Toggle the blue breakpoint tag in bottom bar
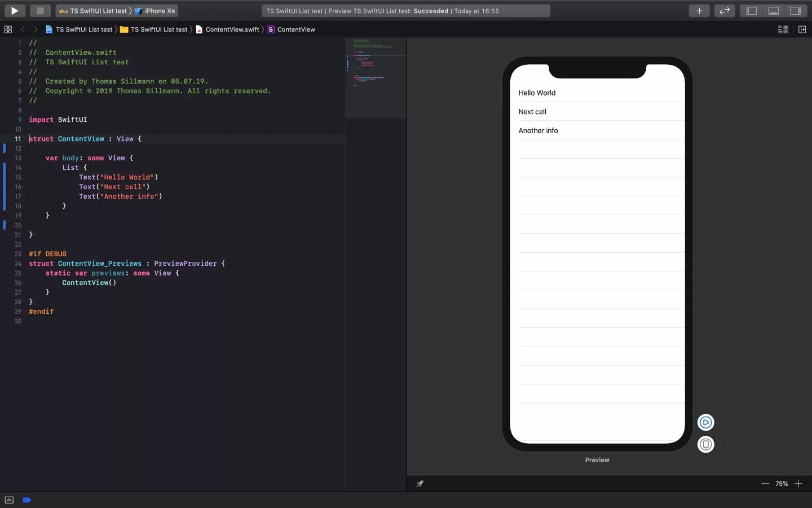The width and height of the screenshot is (812, 508). coord(27,500)
